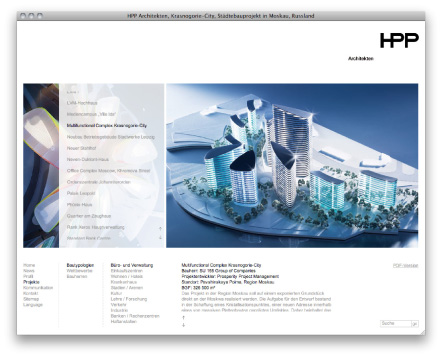Select Einkaufszentren category
445x360 pixels.
pos(127,271)
